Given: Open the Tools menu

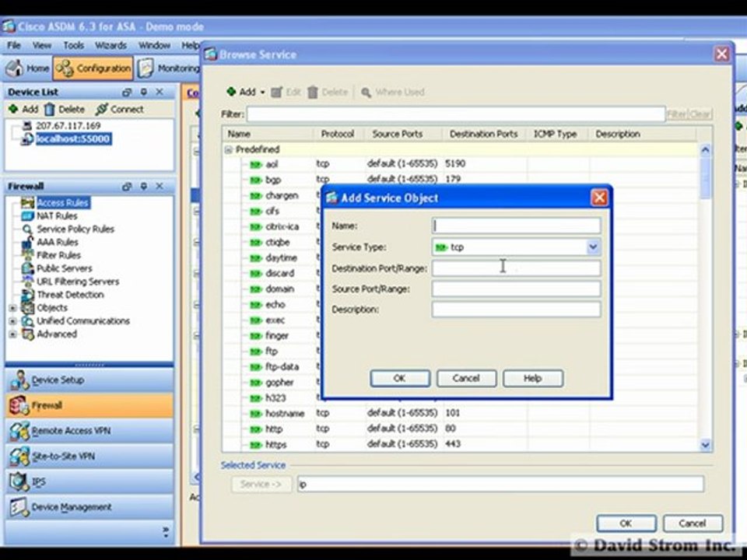Looking at the screenshot, I should point(74,45).
